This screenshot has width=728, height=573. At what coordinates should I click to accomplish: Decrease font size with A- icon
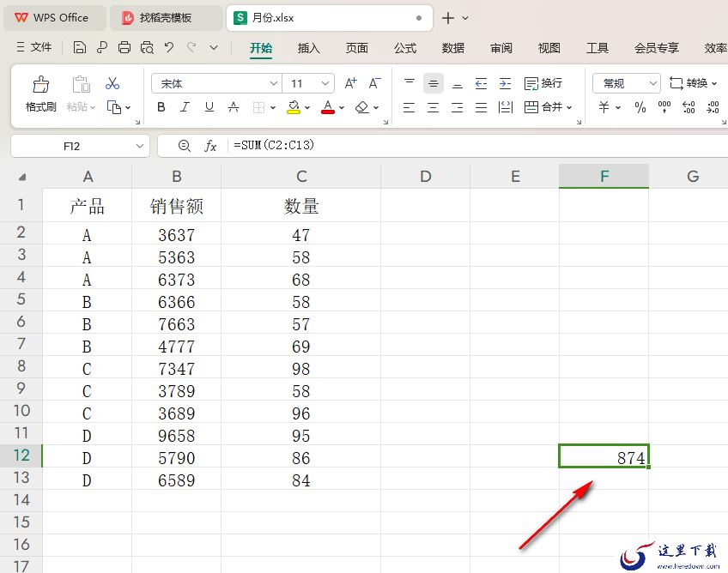374,83
